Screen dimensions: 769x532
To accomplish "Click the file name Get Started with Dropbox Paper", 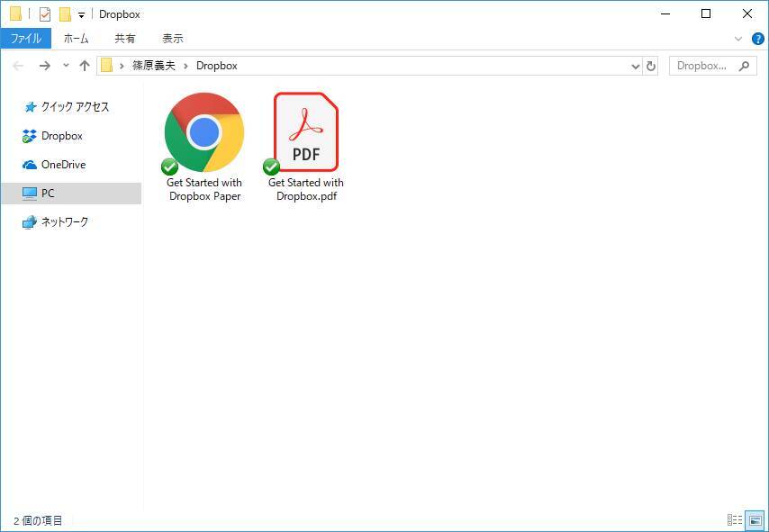I will 204,189.
